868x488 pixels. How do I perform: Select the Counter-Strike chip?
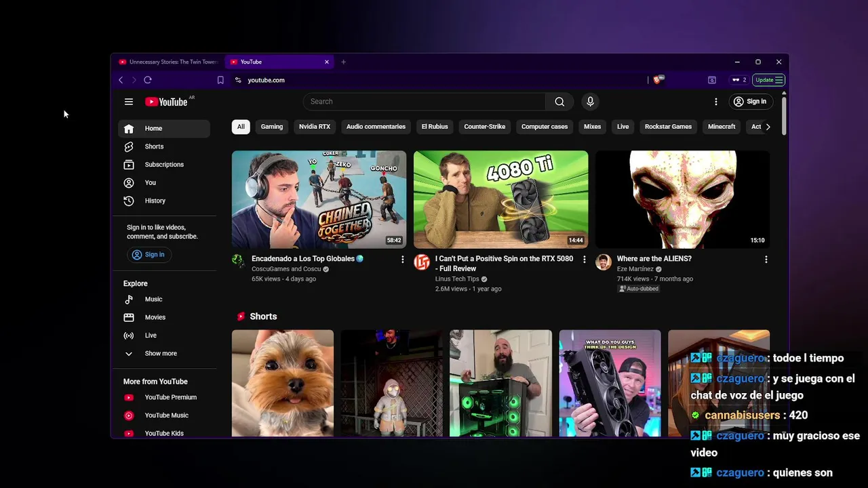(x=485, y=127)
